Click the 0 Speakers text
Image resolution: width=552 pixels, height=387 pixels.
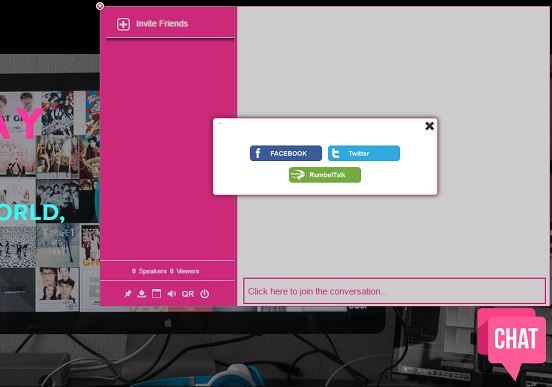pyautogui.click(x=149, y=271)
